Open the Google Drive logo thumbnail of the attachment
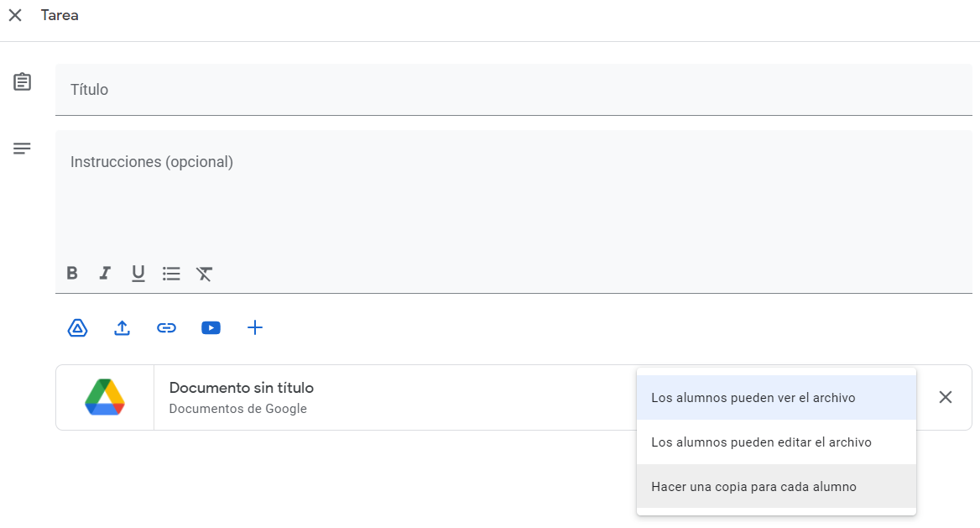The image size is (980, 528). tap(105, 397)
